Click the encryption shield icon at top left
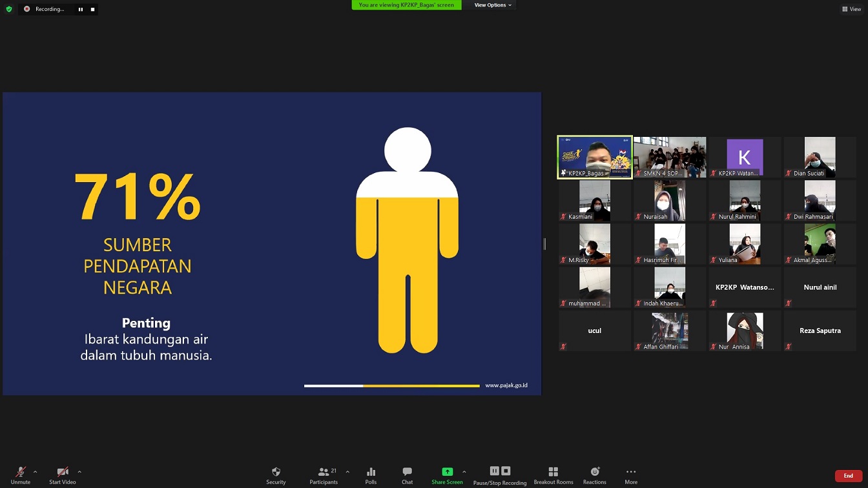 point(9,9)
